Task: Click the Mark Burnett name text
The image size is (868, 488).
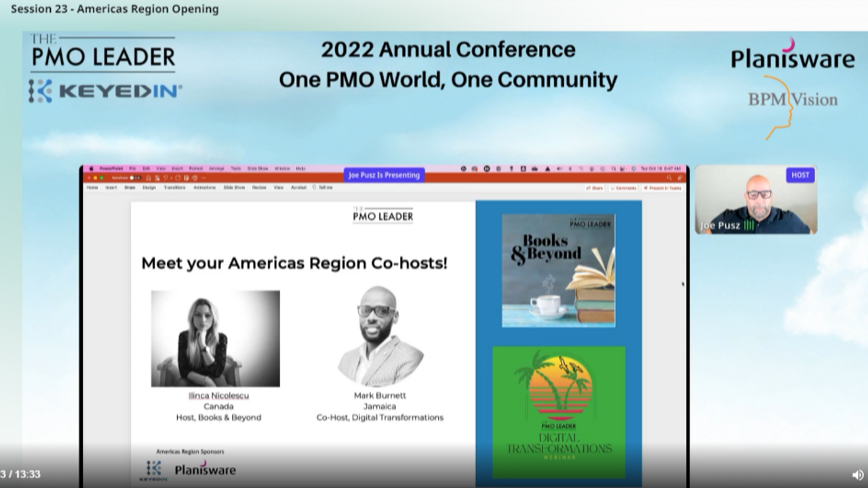Action: click(380, 395)
